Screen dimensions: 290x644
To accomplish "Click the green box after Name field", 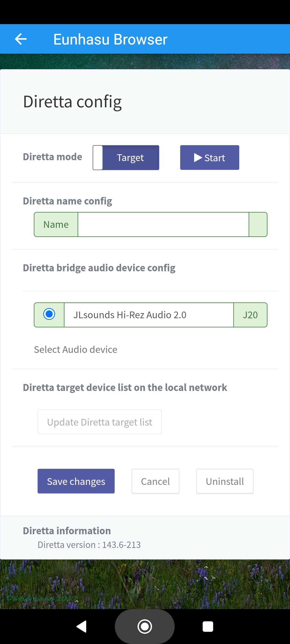I will point(258,225).
